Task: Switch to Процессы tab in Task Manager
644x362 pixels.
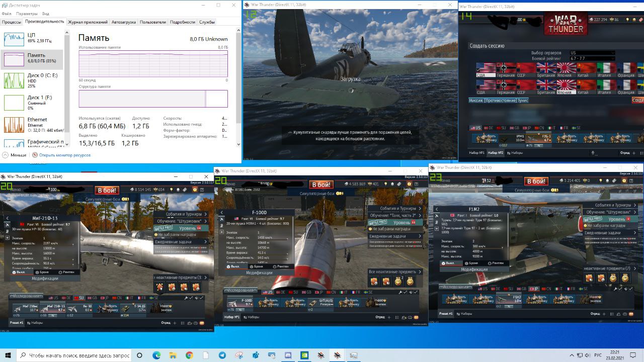Action: [x=12, y=22]
